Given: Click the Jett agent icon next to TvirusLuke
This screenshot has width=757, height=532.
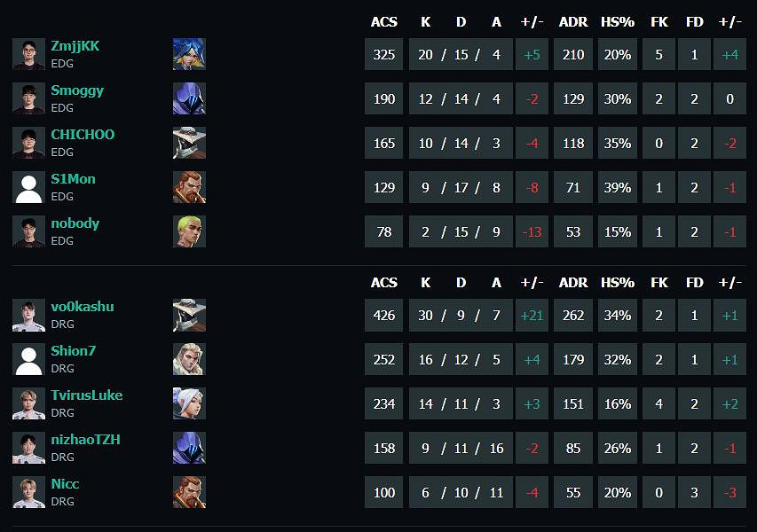Looking at the screenshot, I should (189, 403).
